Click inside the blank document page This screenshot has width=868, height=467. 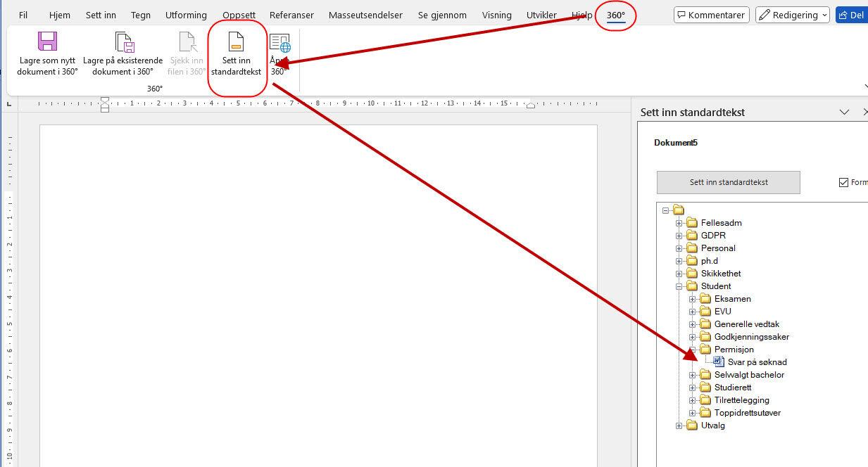(x=318, y=295)
